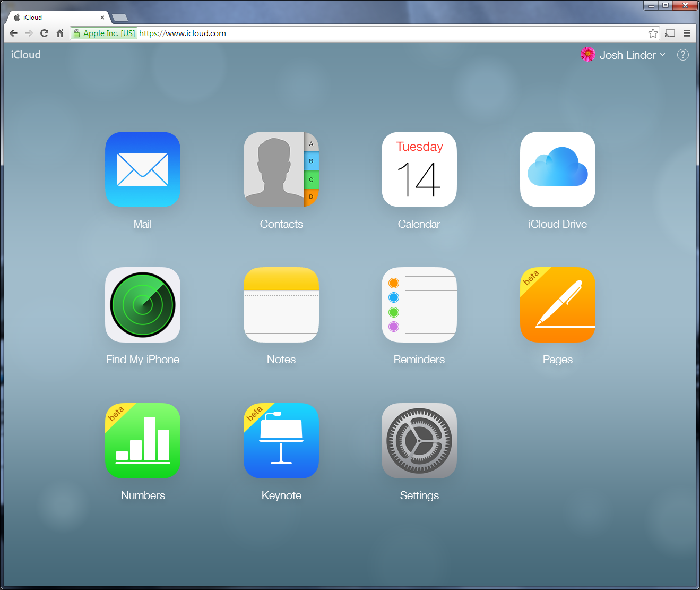Close the Chrome window
This screenshot has height=590, width=700.
click(685, 5)
